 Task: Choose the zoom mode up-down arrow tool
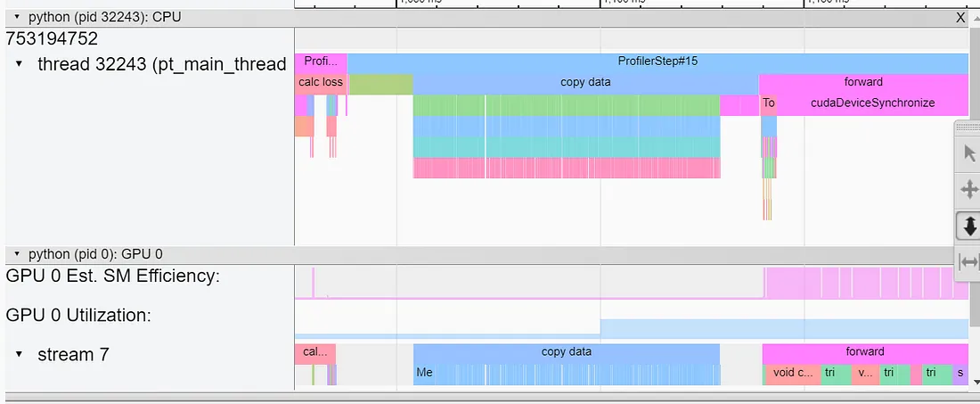pos(969,226)
